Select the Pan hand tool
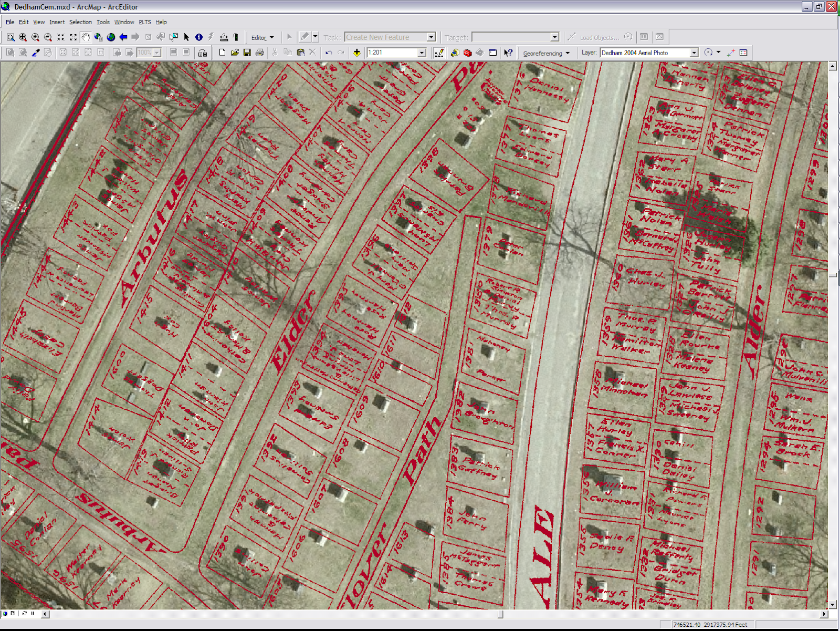Viewport: 840px width, 631px height. click(86, 37)
